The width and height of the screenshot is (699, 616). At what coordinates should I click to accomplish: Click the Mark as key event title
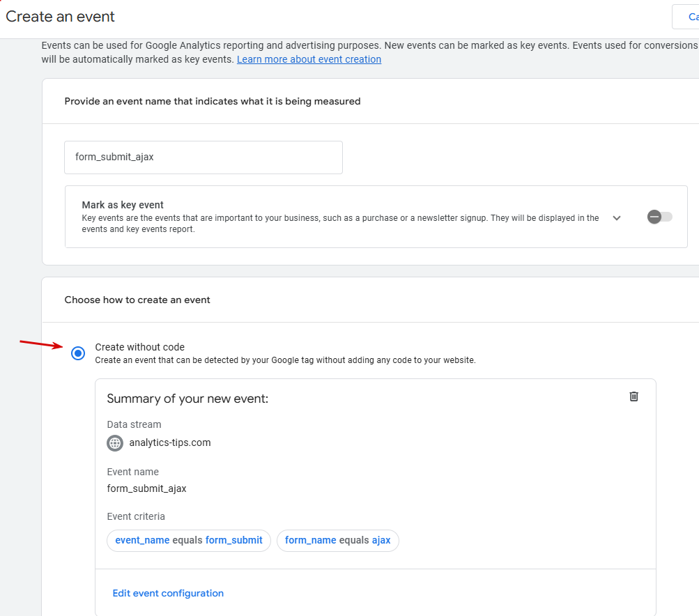click(x=123, y=205)
